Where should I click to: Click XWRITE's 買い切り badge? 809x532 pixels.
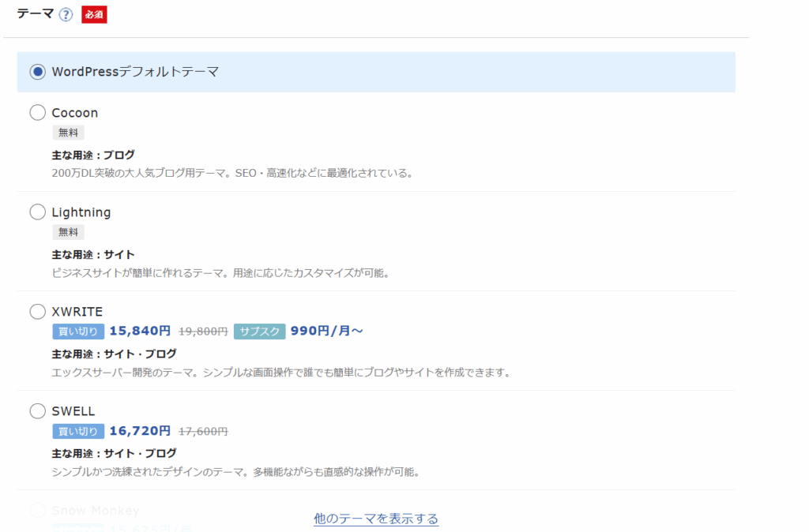click(78, 332)
